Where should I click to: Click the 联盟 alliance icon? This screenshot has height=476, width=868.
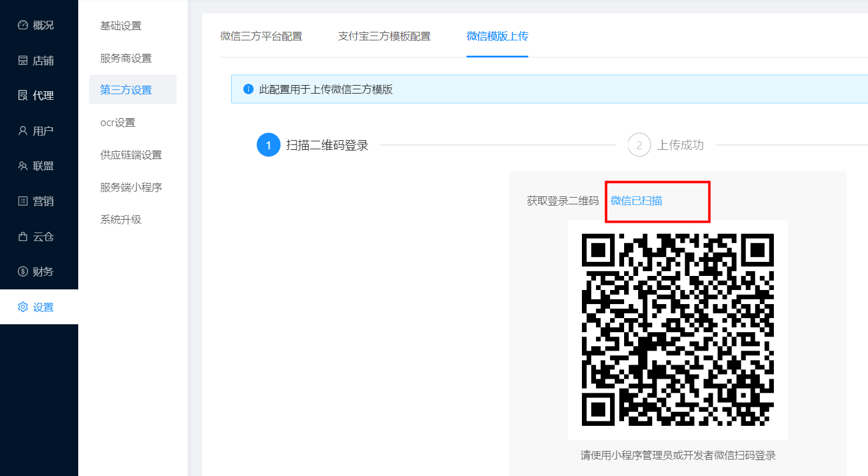click(x=23, y=166)
